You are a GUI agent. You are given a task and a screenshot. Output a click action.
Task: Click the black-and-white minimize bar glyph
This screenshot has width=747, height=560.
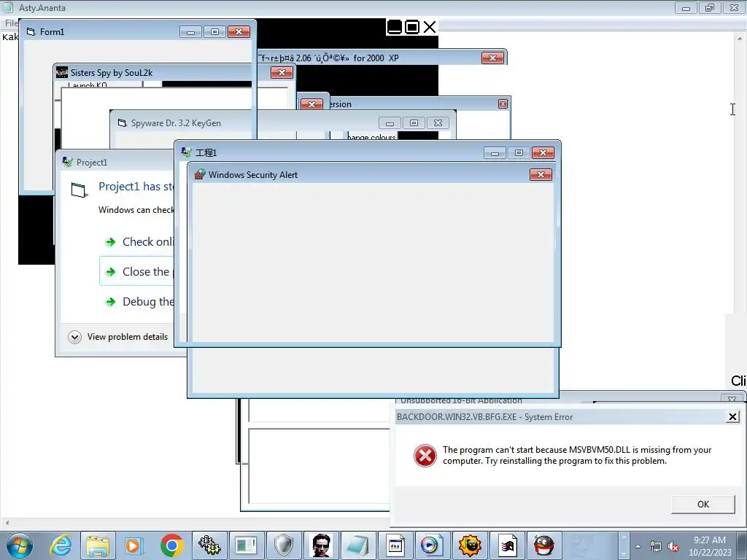(395, 27)
